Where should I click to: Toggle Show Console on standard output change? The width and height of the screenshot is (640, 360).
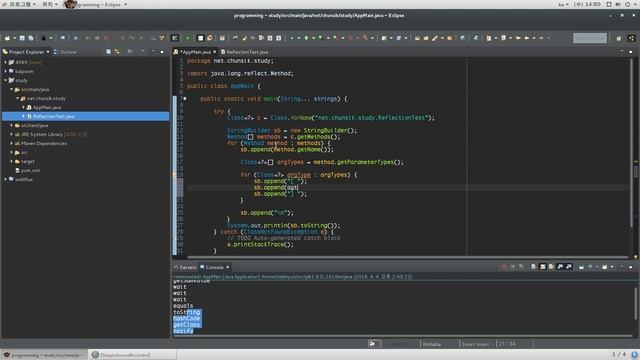coord(560,267)
